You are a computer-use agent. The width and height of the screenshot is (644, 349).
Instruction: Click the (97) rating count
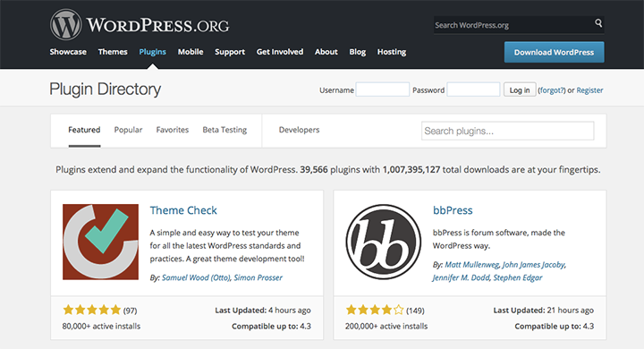(x=131, y=311)
